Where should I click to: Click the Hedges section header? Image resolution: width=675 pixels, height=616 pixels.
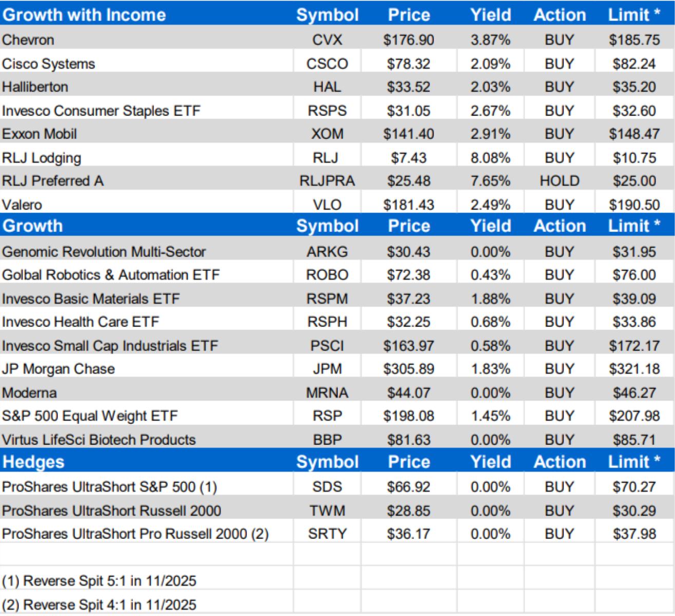pos(33,462)
